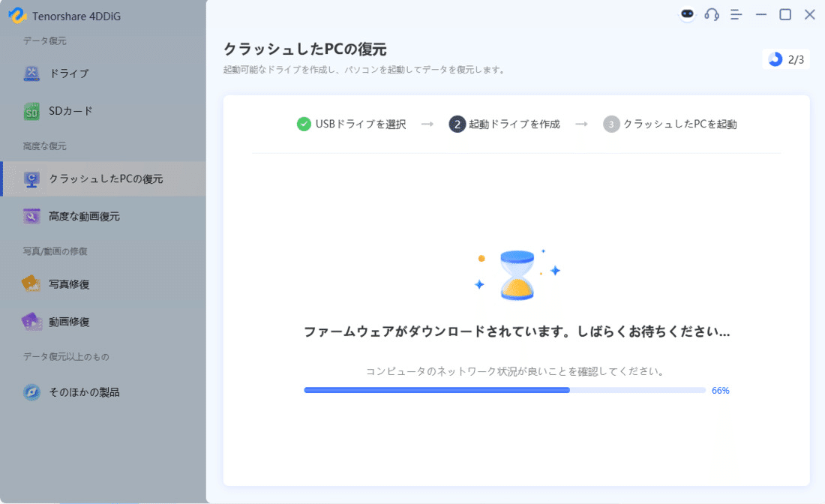825x504 pixels.
Task: Open クラッシュしたPCの復元 in the sidebar
Action: click(x=103, y=178)
